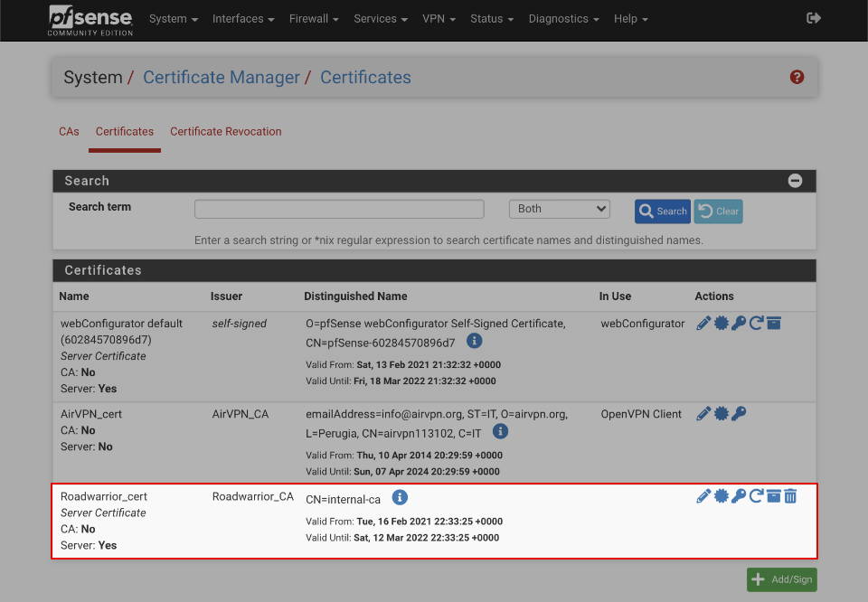This screenshot has width=868, height=602.
Task: Export the AirVPN_cert private key
Action: point(739,413)
